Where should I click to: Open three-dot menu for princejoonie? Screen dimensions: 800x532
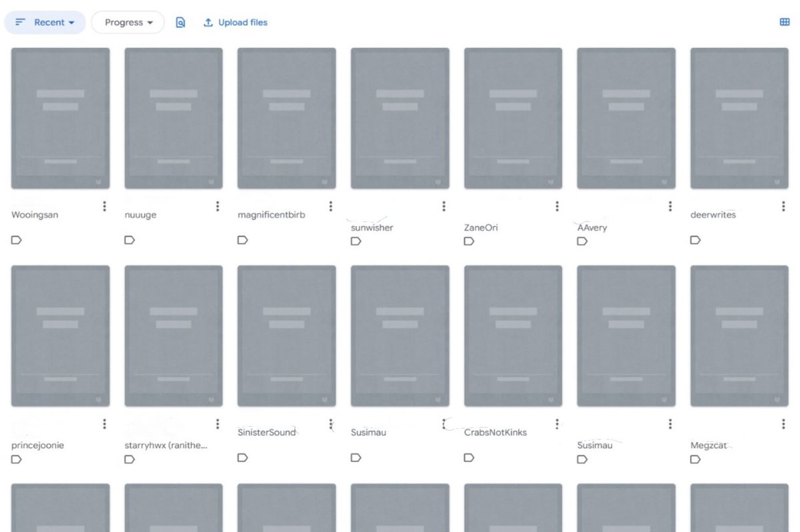[104, 424]
